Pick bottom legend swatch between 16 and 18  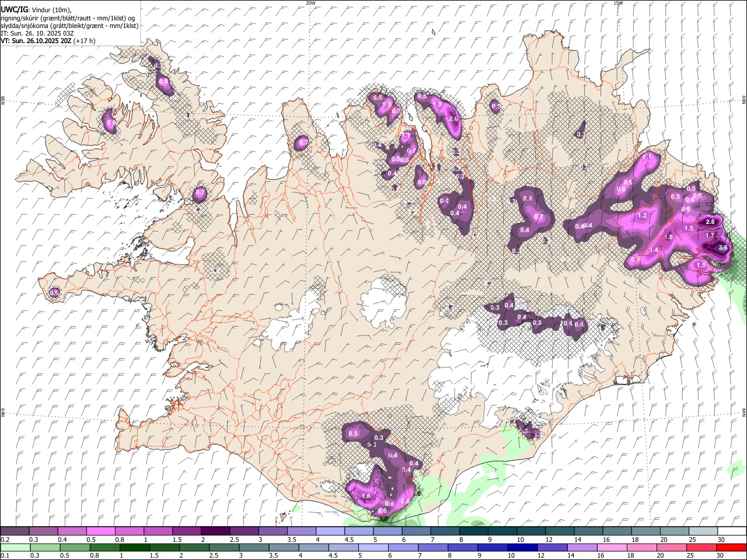[x=612, y=547]
